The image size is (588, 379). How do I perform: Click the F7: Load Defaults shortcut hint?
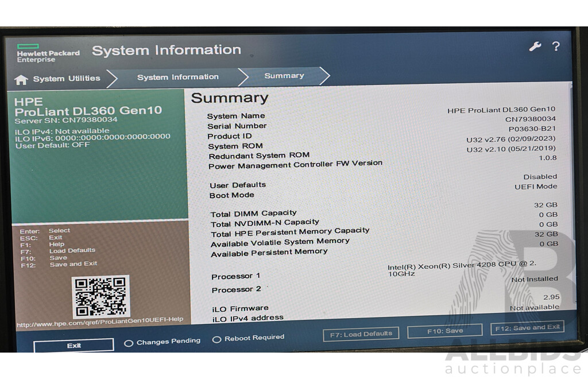click(x=58, y=251)
